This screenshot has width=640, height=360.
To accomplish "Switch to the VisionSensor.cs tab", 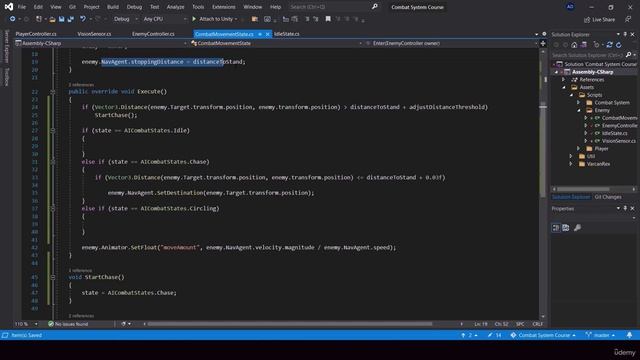I will click(x=94, y=34).
